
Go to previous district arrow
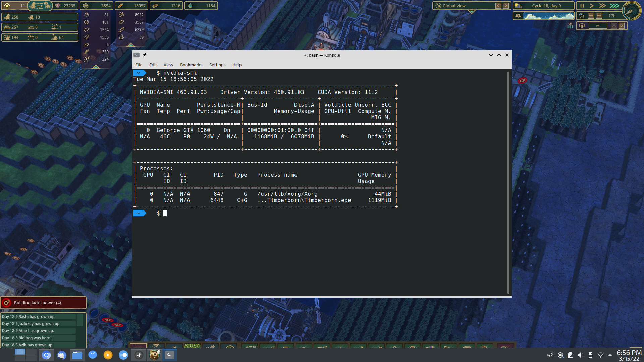pyautogui.click(x=498, y=6)
